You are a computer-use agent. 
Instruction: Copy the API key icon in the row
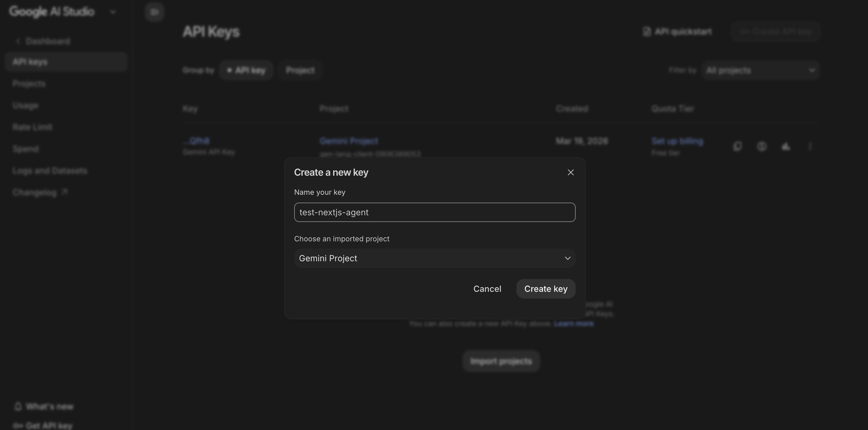pos(737,146)
